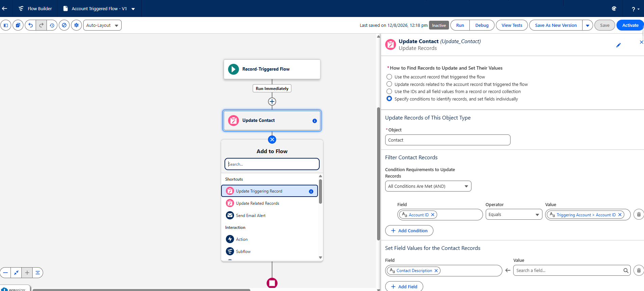Open the Auto-Layout dropdown
644x291 pixels.
[103, 25]
